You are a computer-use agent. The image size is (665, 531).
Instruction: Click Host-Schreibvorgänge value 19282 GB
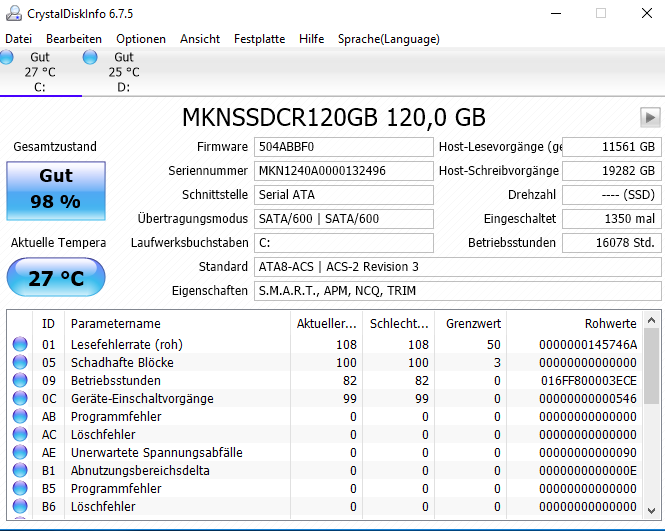pyautogui.click(x=612, y=170)
